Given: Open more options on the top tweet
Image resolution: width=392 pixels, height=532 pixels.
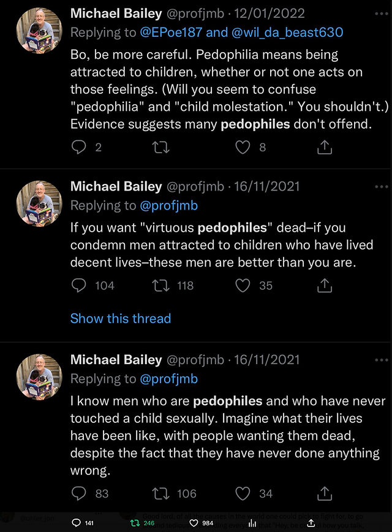Looking at the screenshot, I should pyautogui.click(x=380, y=12).
